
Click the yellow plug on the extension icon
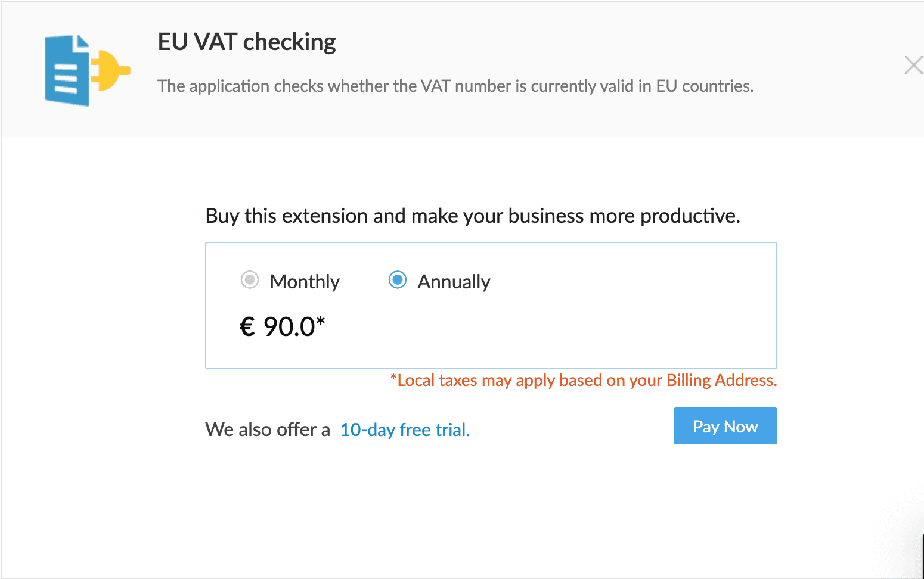112,70
